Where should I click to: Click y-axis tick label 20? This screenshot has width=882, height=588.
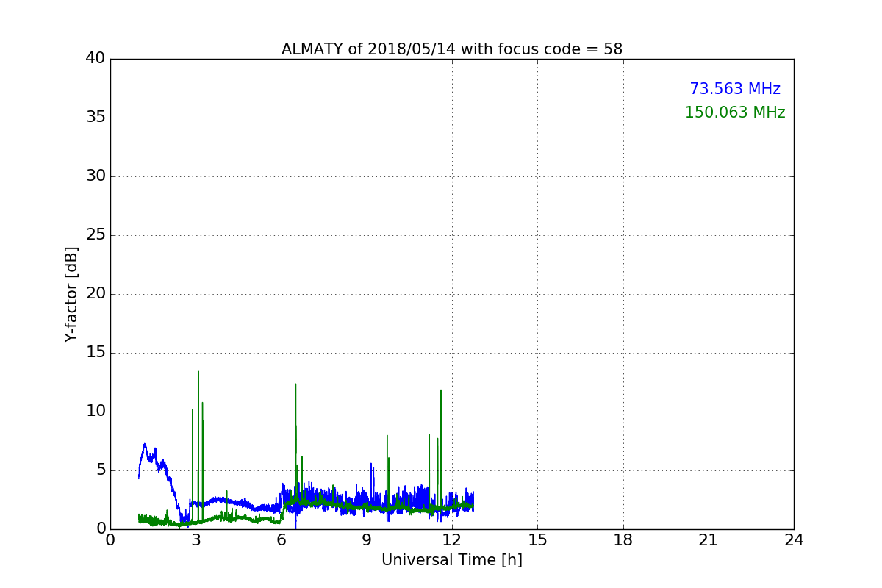(96, 294)
